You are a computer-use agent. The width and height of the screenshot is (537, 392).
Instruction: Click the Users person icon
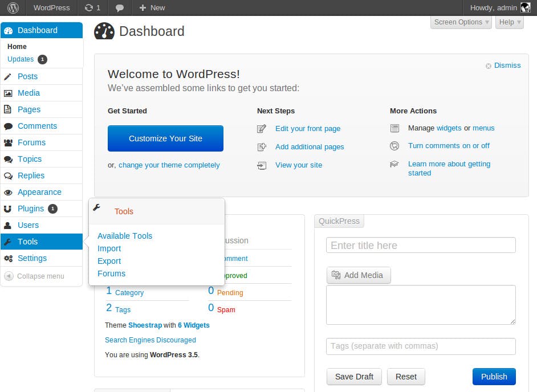(7, 225)
